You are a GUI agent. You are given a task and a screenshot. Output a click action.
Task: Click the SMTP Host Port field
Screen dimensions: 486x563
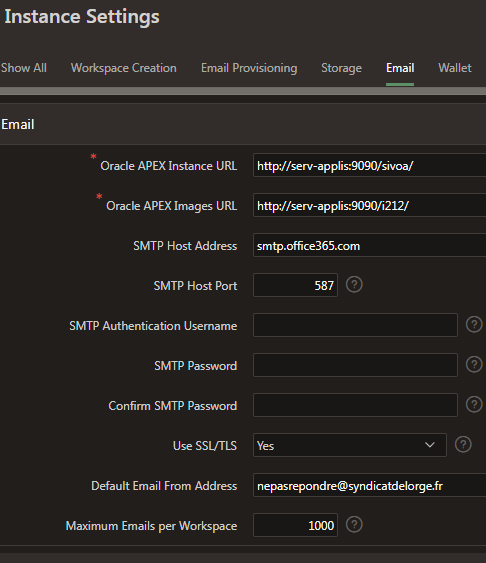[x=295, y=285]
